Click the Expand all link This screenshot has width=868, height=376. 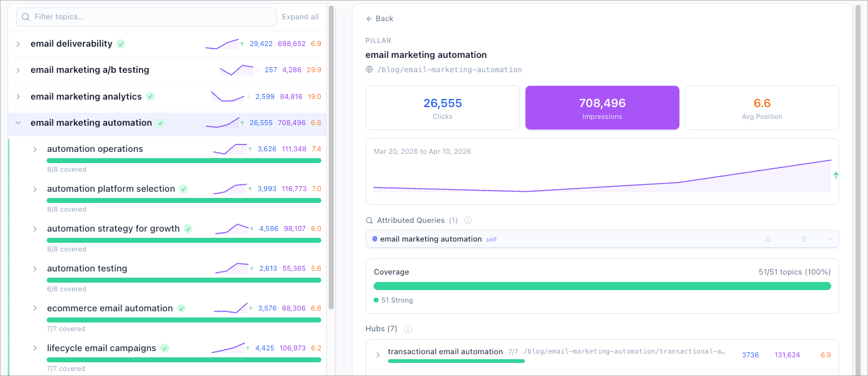(300, 17)
